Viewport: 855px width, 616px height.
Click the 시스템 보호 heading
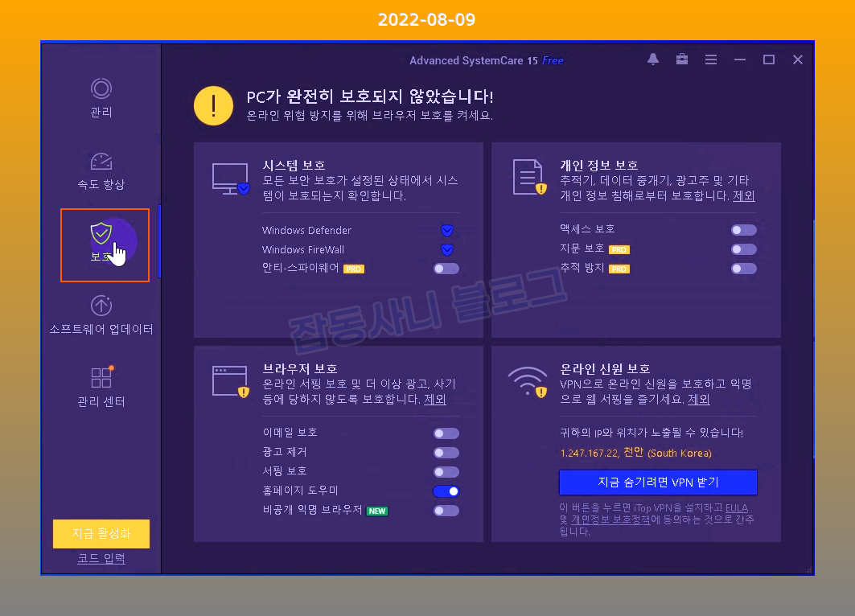(294, 165)
